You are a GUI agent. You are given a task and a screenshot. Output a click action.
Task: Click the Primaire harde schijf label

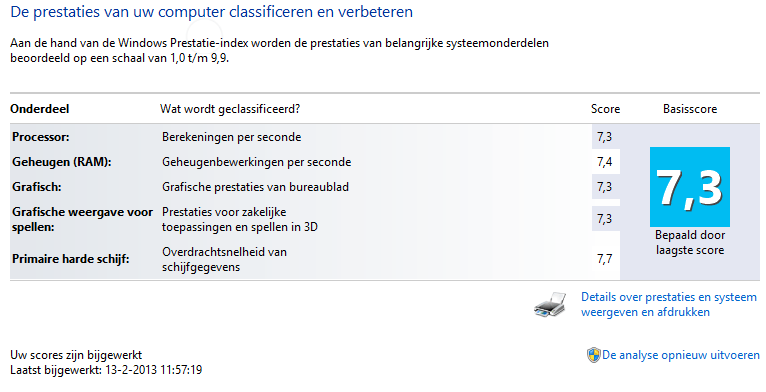point(70,259)
